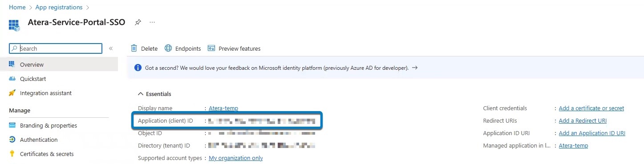
Task: Click the Delete trash icon
Action: point(134,48)
